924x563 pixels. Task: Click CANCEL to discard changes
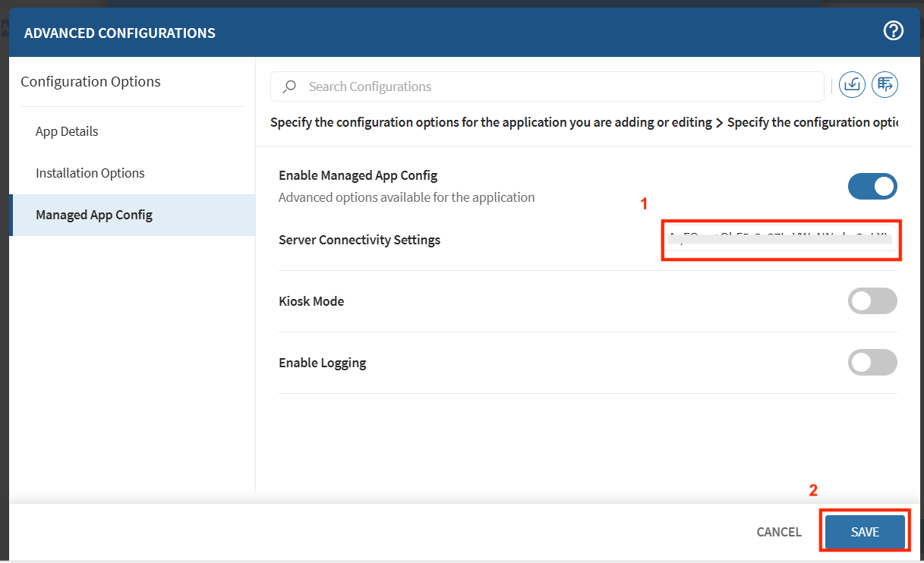[779, 532]
